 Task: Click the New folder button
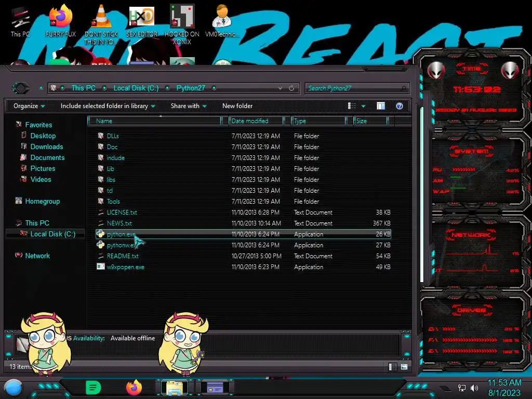[237, 106]
